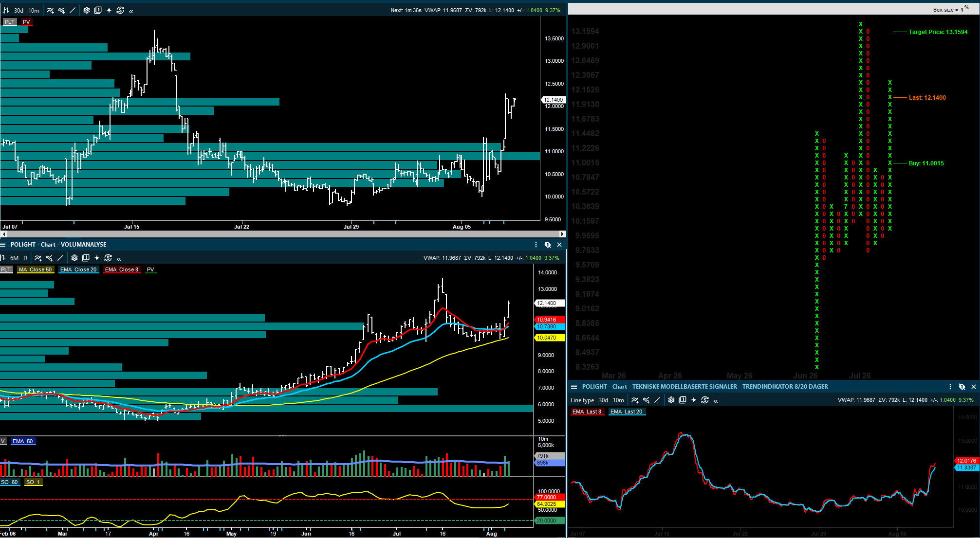Screen dimensions: 980x538
Task: Change the 10m resolution in TRENDINDIKATOR toolbar
Action: pos(619,400)
